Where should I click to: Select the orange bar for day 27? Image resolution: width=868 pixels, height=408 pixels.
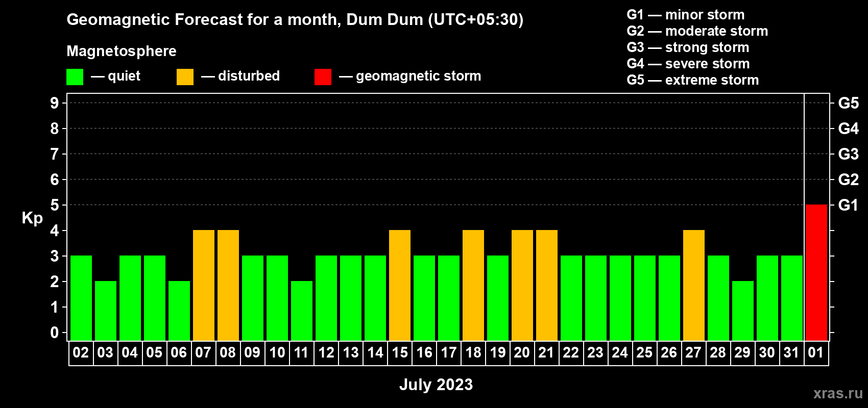tap(694, 285)
